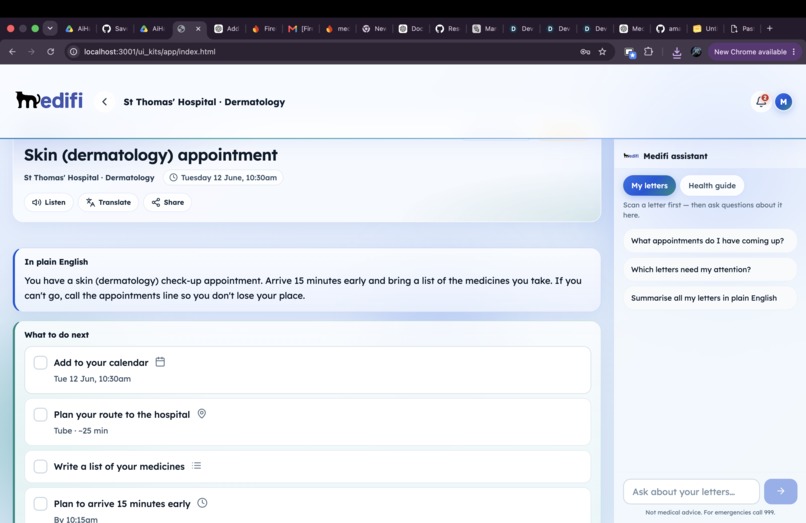Screen dimensions: 806x523
Task: Open the notifications bell
Action: (x=761, y=101)
